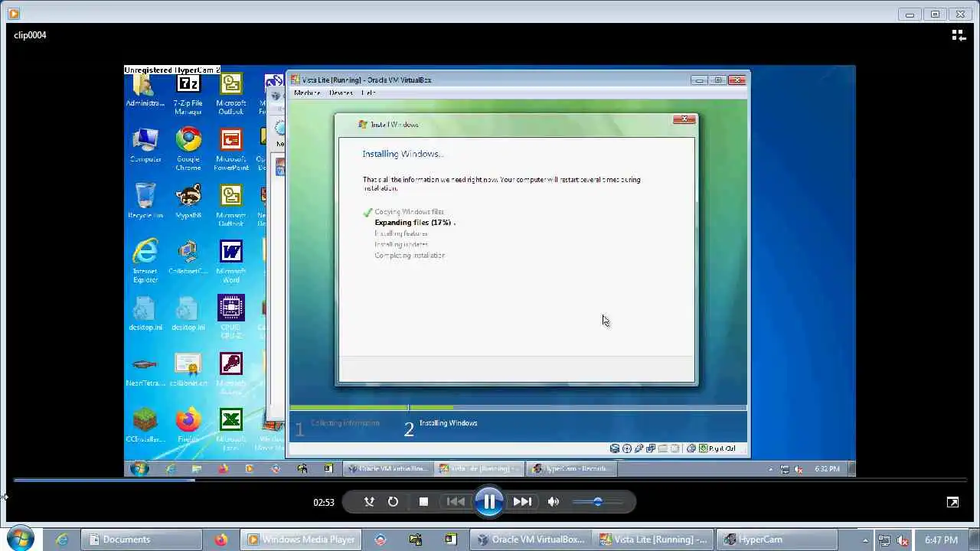The height and width of the screenshot is (551, 980).
Task: Click the Internet Explorer desktop icon in video
Action: (145, 262)
